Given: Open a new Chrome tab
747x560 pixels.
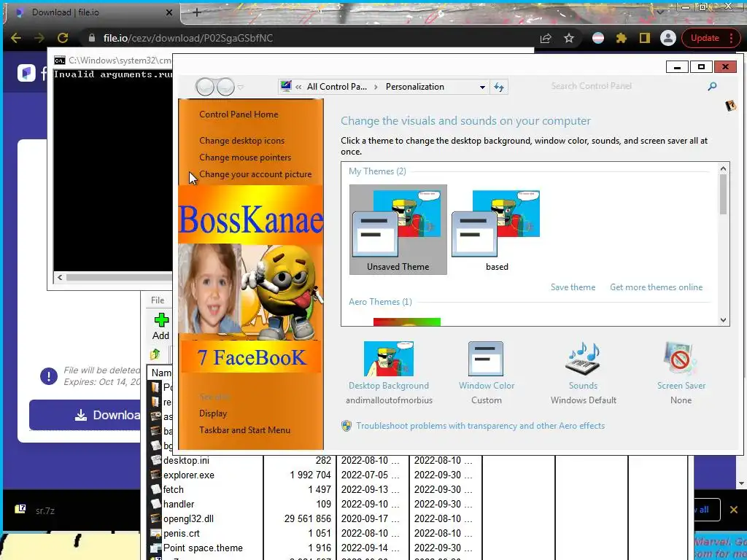Looking at the screenshot, I should point(197,12).
